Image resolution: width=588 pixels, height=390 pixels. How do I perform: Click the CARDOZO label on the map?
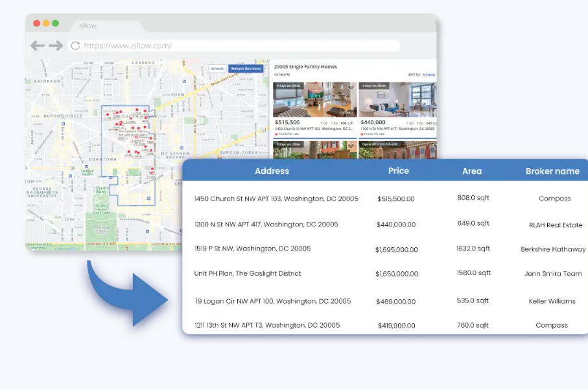143,63
